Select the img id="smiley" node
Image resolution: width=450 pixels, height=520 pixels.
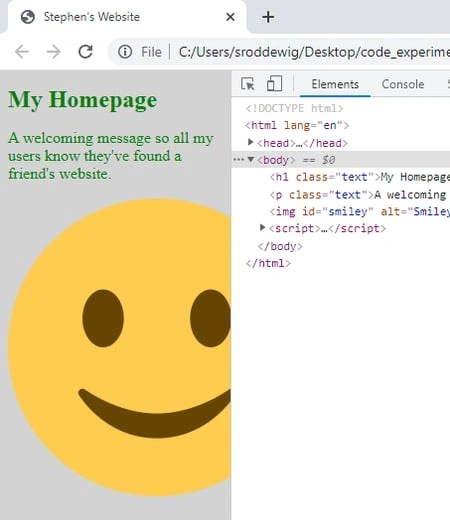(359, 211)
